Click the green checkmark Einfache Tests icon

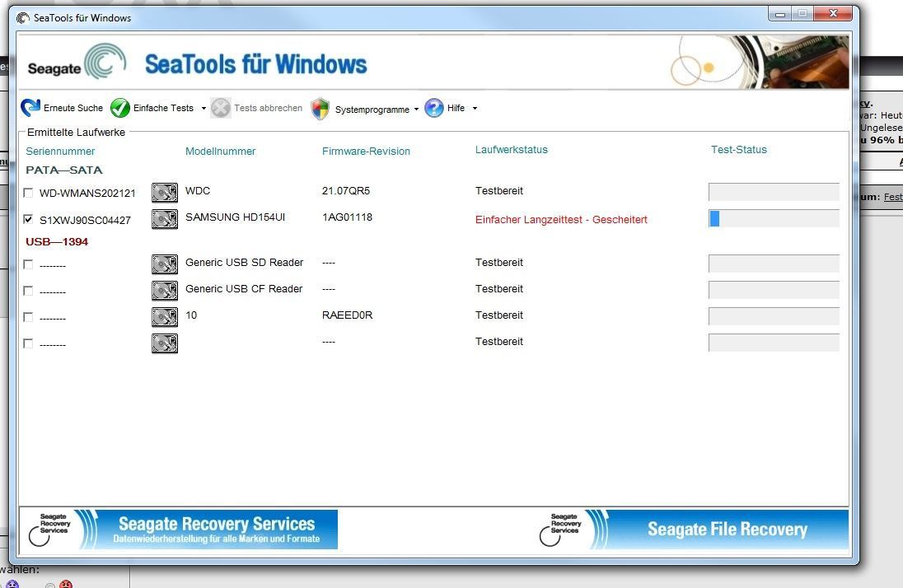click(120, 108)
